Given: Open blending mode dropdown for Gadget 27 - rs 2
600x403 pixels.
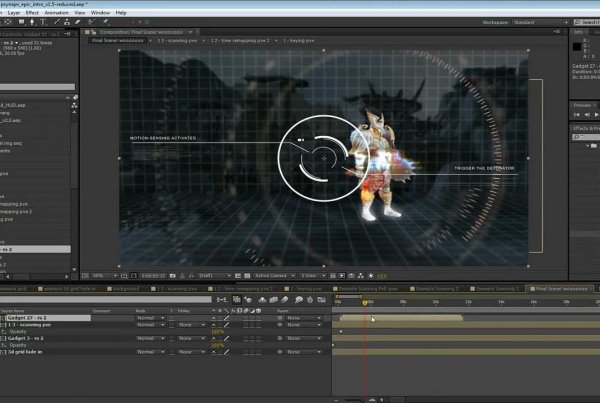Looking at the screenshot, I should tap(150, 318).
